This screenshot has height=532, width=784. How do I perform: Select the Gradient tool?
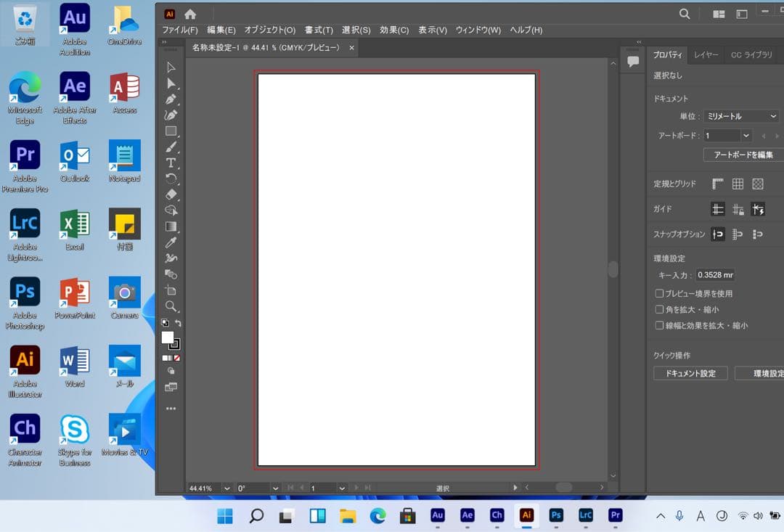coord(171,227)
